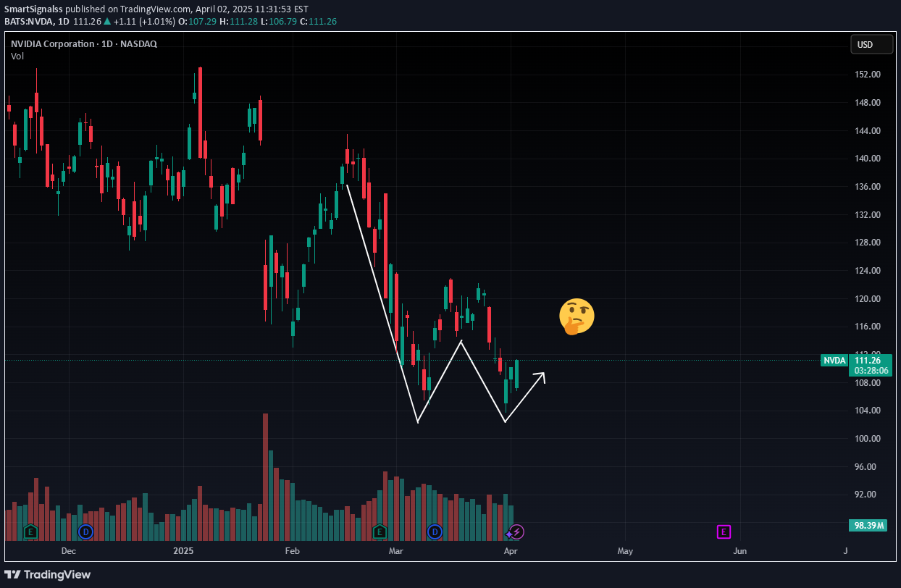
Task: Click the Apr label on time axis
Action: 511,551
